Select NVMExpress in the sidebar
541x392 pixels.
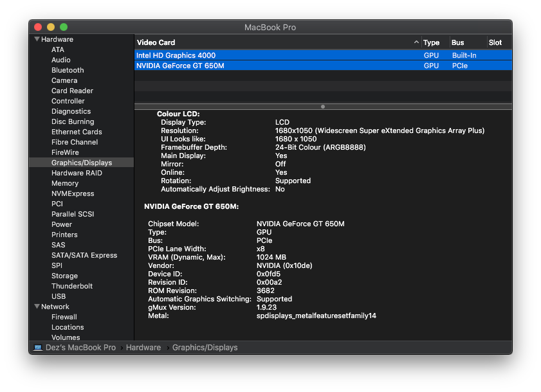[x=73, y=194]
